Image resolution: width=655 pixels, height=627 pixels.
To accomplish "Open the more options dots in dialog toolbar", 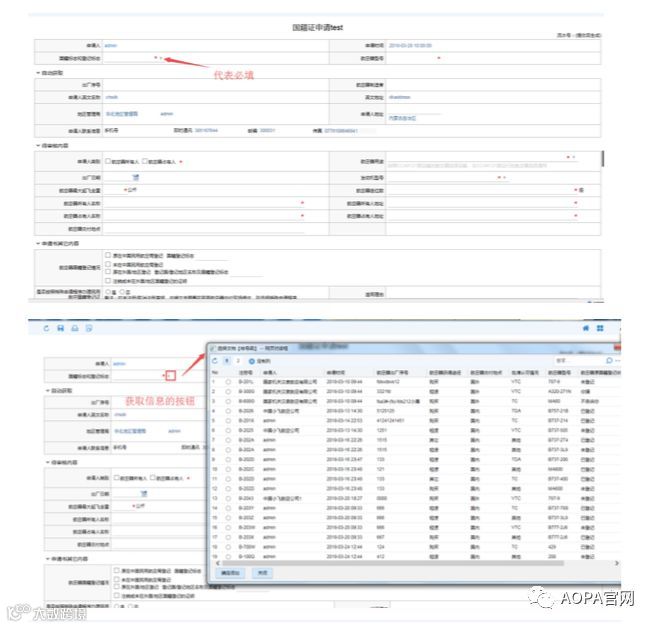I will click(x=618, y=360).
